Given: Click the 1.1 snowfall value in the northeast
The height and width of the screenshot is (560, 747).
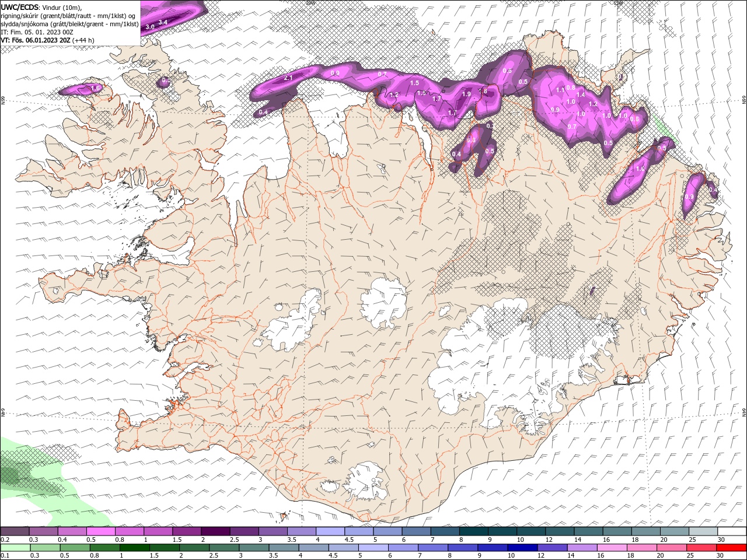Looking at the screenshot, I should pos(560,90).
